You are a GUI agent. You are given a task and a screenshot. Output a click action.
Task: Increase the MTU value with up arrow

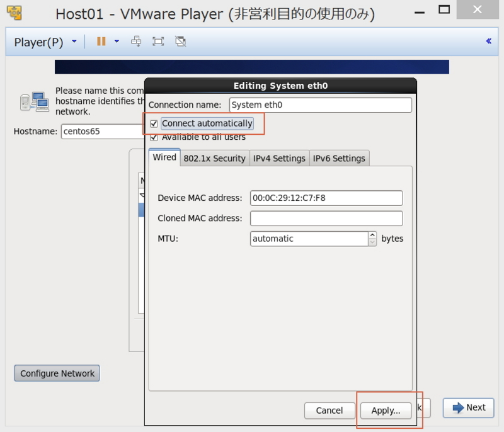[x=372, y=235]
